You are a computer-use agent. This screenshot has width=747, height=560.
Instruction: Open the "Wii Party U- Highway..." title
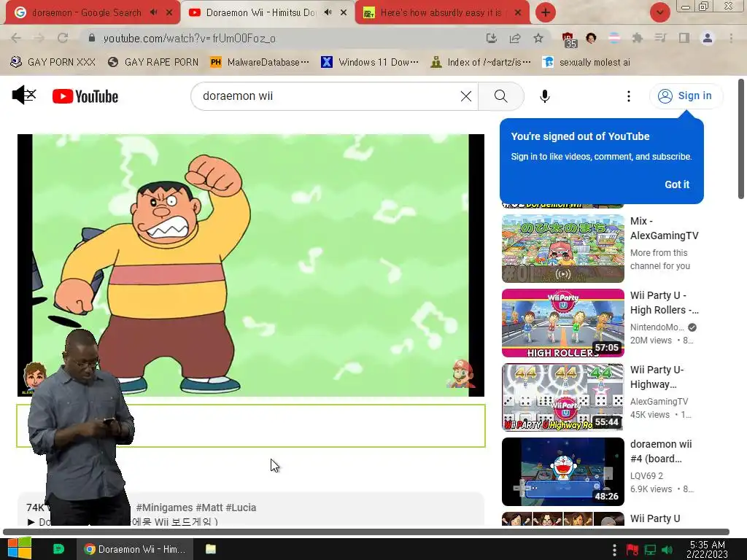click(657, 377)
